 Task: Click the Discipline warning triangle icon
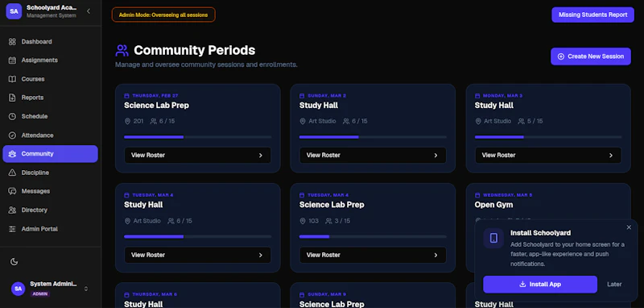tap(12, 173)
